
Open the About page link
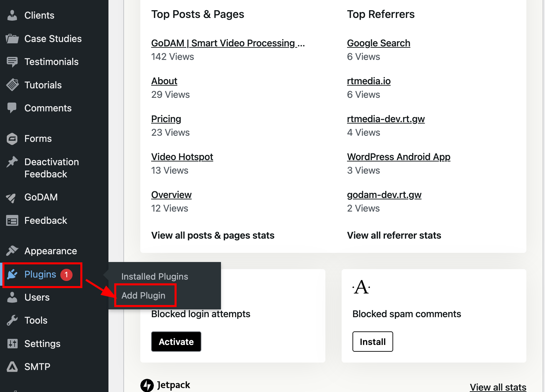coord(164,81)
